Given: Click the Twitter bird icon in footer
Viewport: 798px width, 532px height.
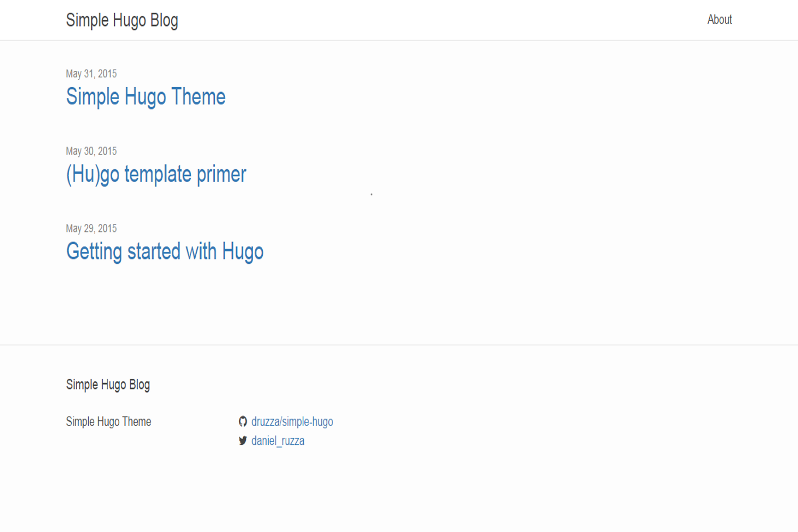Looking at the screenshot, I should pyautogui.click(x=243, y=440).
